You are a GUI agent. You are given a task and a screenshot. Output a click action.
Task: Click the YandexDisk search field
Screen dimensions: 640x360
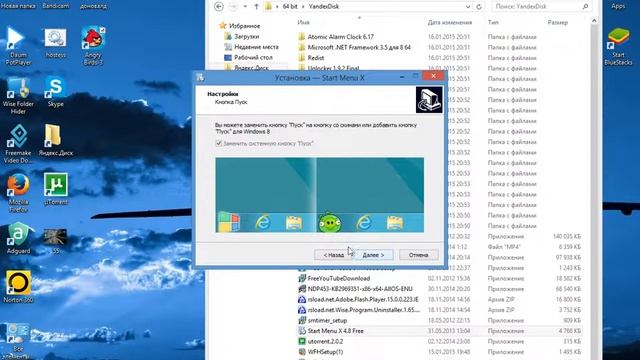click(x=541, y=7)
